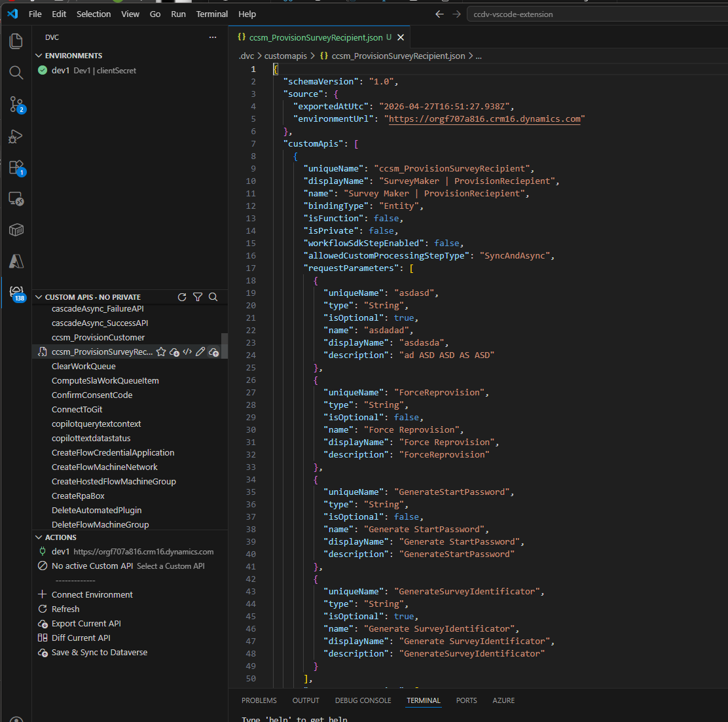Click Save & Sync to Dataverse
Screen dimensions: 728x722
[x=100, y=653]
